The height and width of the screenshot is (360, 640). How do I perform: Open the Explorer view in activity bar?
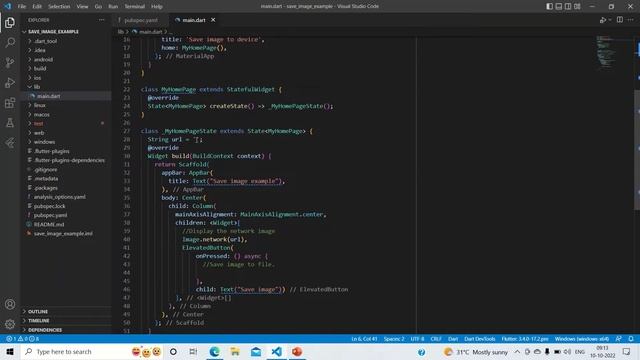pyautogui.click(x=10, y=22)
